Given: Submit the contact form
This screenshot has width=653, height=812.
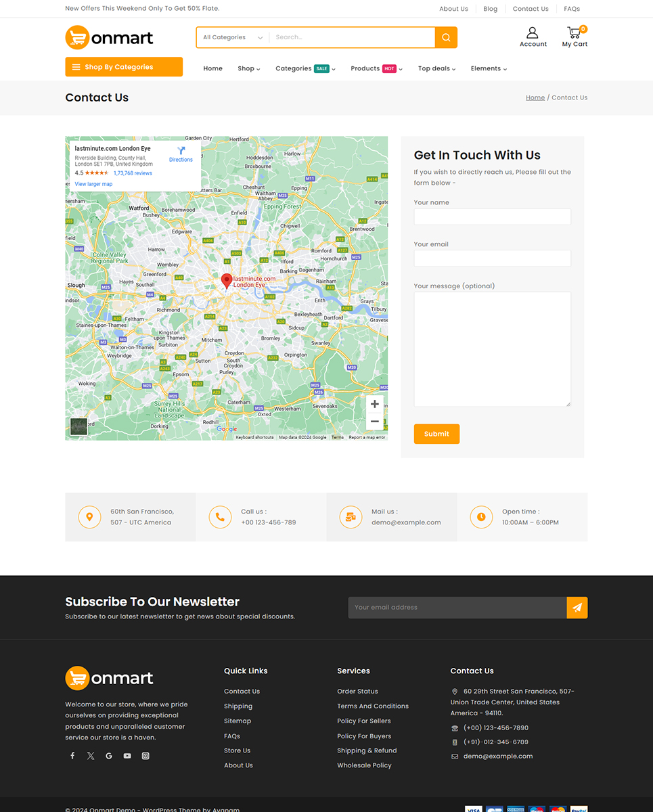Looking at the screenshot, I should point(436,434).
